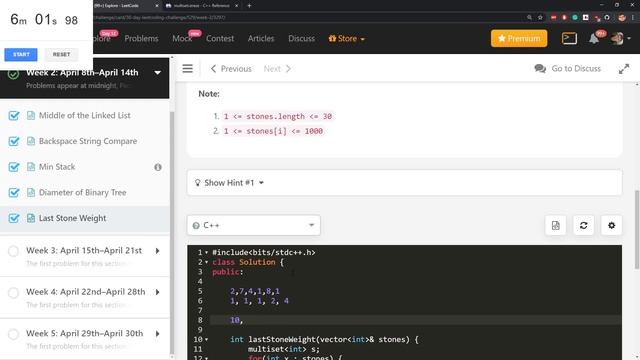Click code line 8 containing 10,
Viewport: 640px width, 360px height.
416,320
